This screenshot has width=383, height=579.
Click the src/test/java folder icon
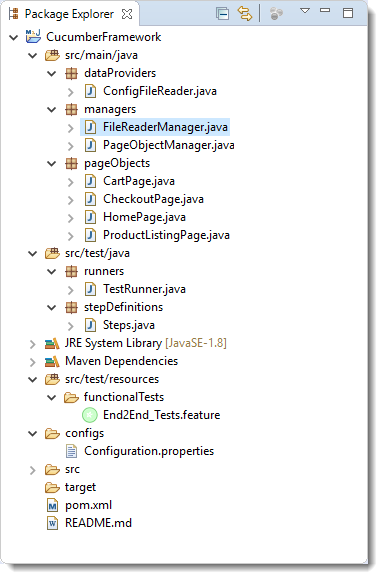(52, 253)
